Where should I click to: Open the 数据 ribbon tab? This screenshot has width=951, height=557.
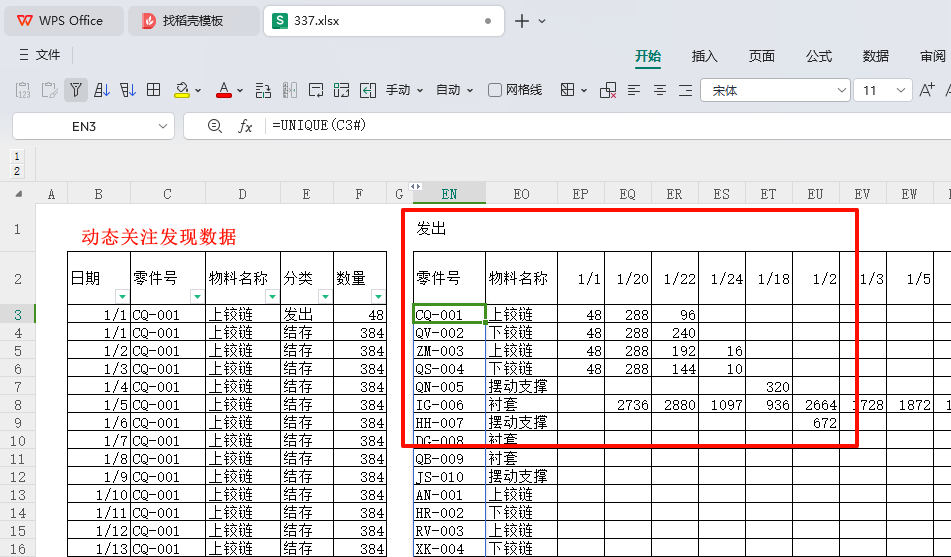coord(876,56)
